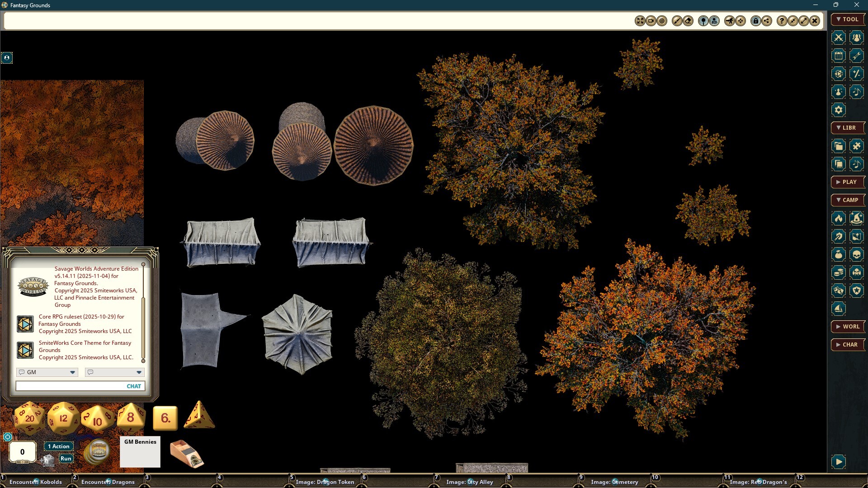Roll the orange twenty-sided die
The image size is (868, 488).
point(29,418)
